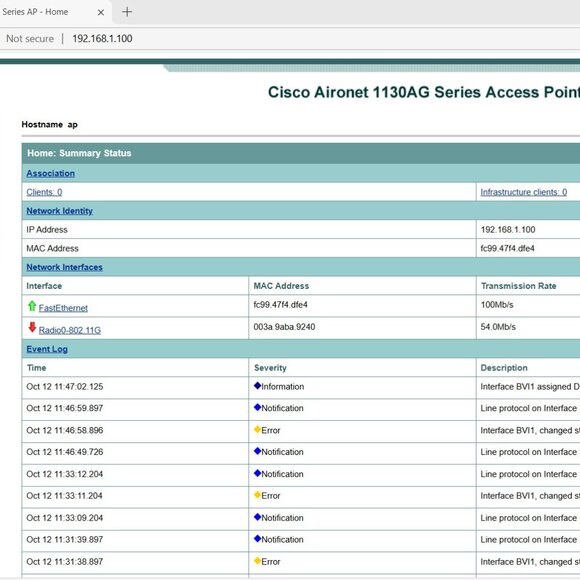Click the Oct 12 11:46:59.897 time entry
Image resolution: width=580 pixels, height=580 pixels.
click(65, 408)
